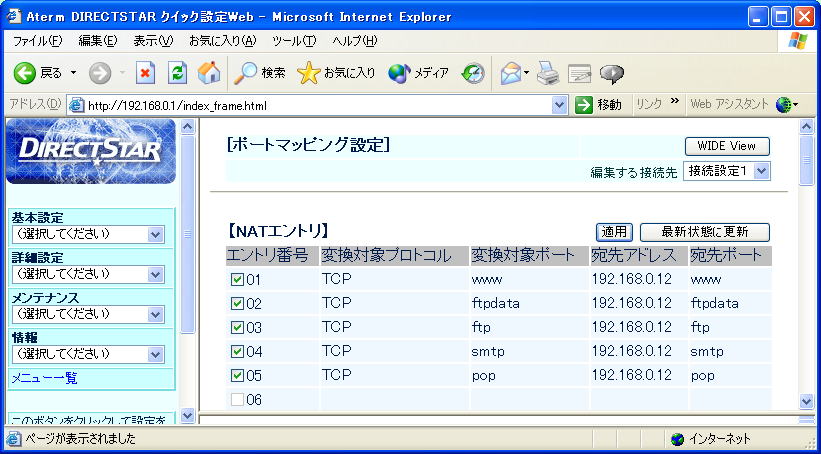
Task: Toggle checkbox for entry 03
Action: [x=237, y=328]
